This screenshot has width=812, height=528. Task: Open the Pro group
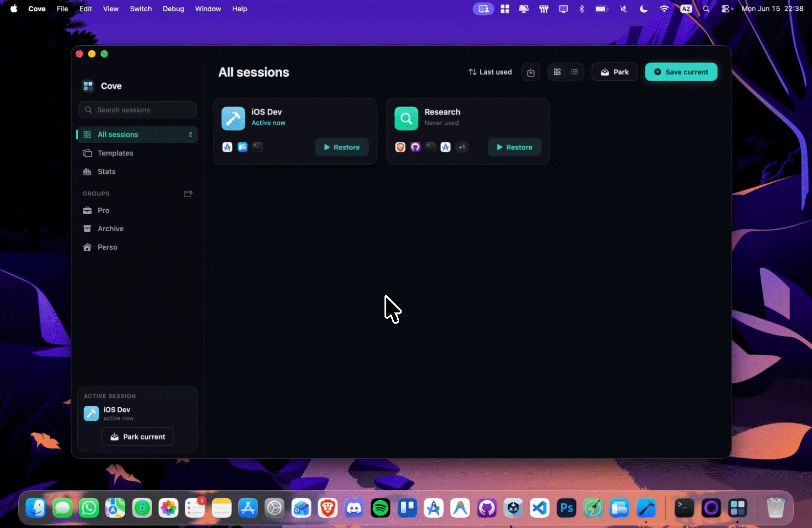coord(137,210)
